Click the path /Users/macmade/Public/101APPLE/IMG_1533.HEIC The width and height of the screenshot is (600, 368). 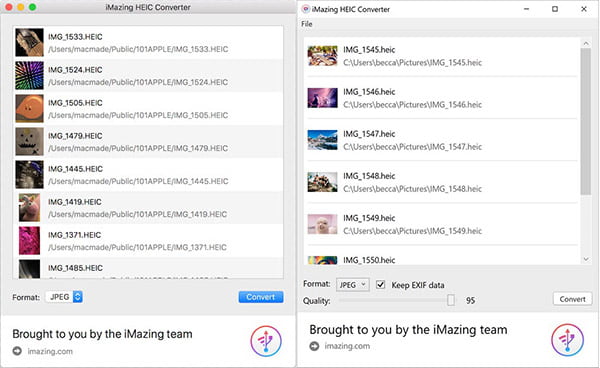138,49
